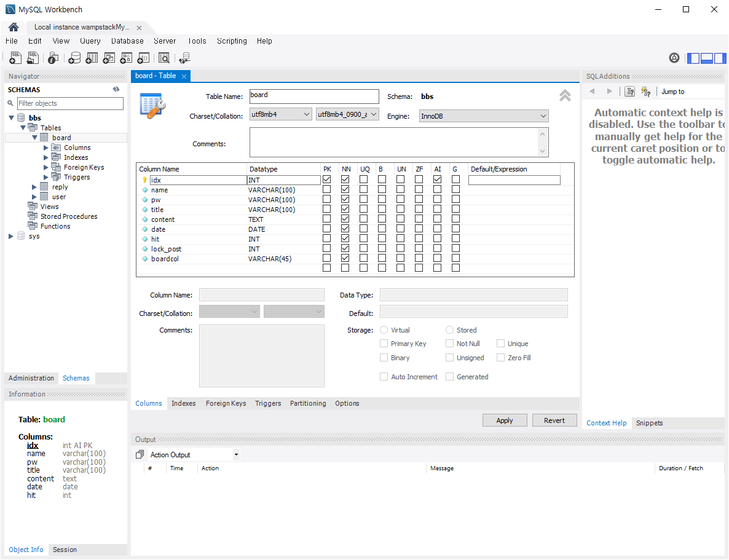
Task: Toggle PK checkbox for idx column
Action: coord(327,179)
